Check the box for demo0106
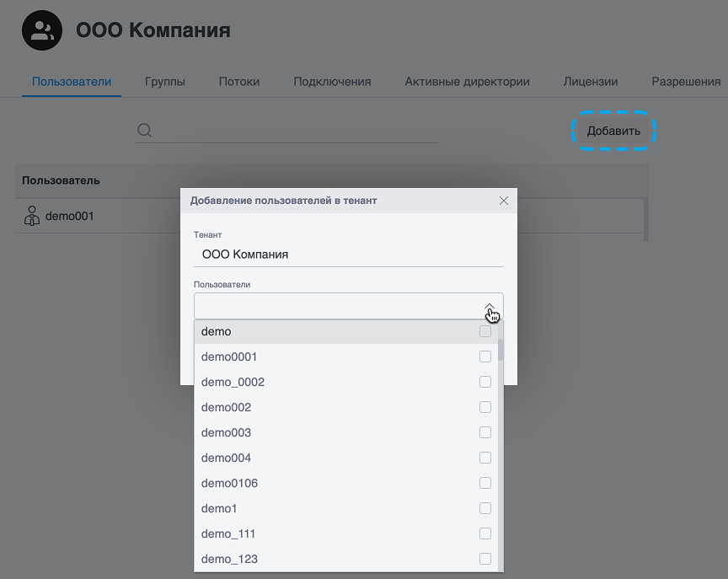Image resolution: width=728 pixels, height=579 pixels. (485, 483)
